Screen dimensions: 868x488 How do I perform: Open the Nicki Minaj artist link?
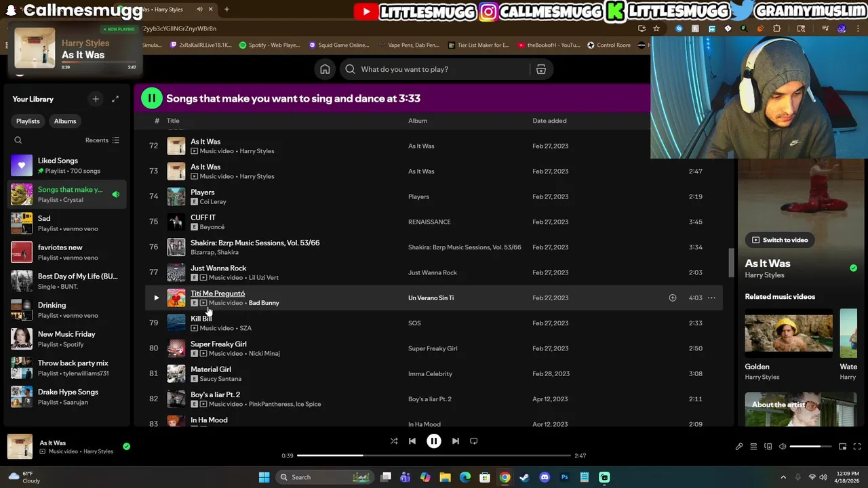click(264, 353)
